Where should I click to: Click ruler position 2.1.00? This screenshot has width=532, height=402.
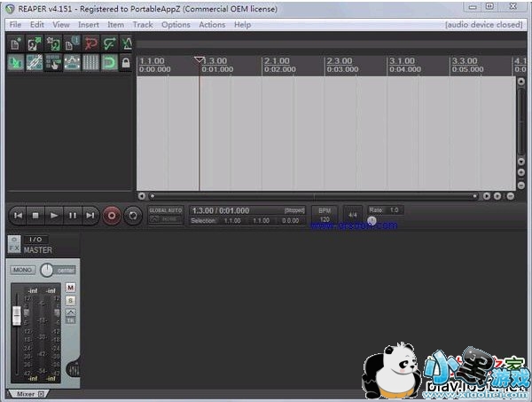[277, 61]
